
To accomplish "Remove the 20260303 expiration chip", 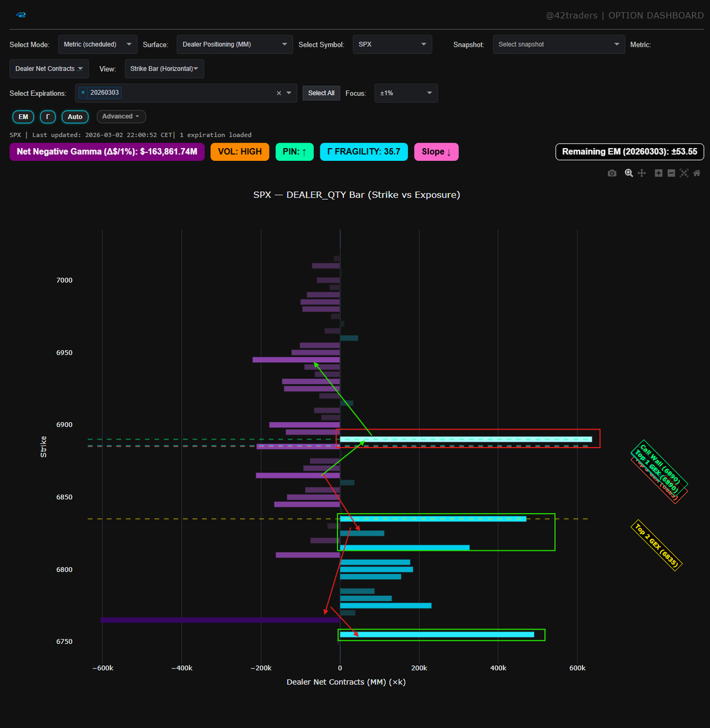I will 83,92.
